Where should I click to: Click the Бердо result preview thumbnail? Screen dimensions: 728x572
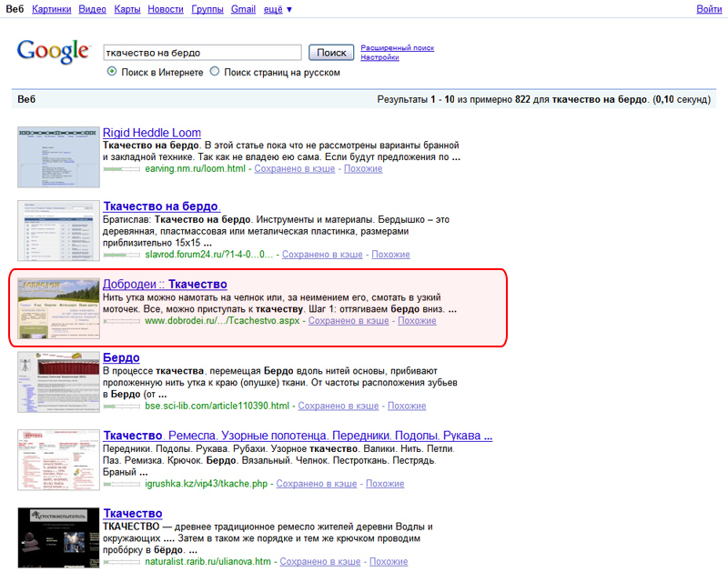click(58, 382)
